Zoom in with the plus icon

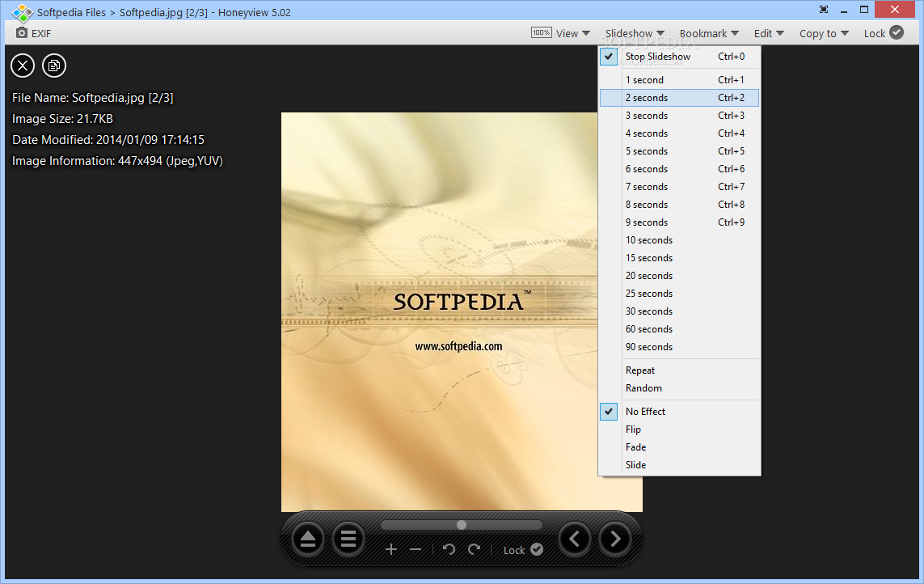[x=390, y=550]
